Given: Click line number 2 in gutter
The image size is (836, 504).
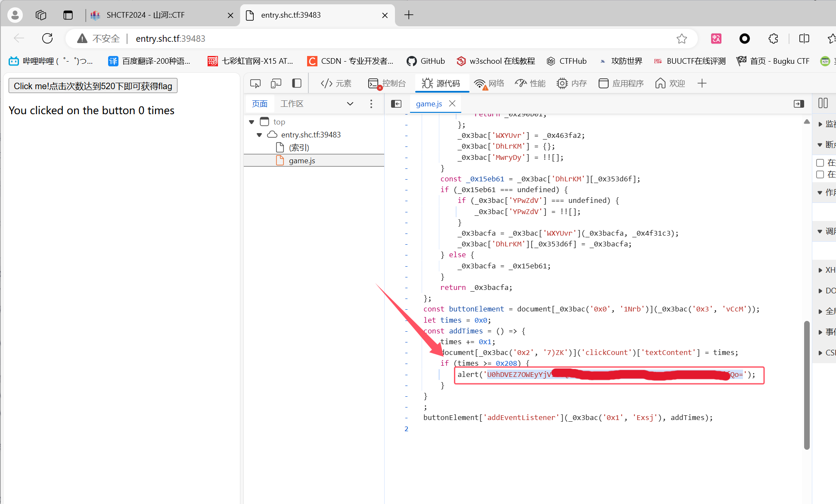Looking at the screenshot, I should (406, 429).
